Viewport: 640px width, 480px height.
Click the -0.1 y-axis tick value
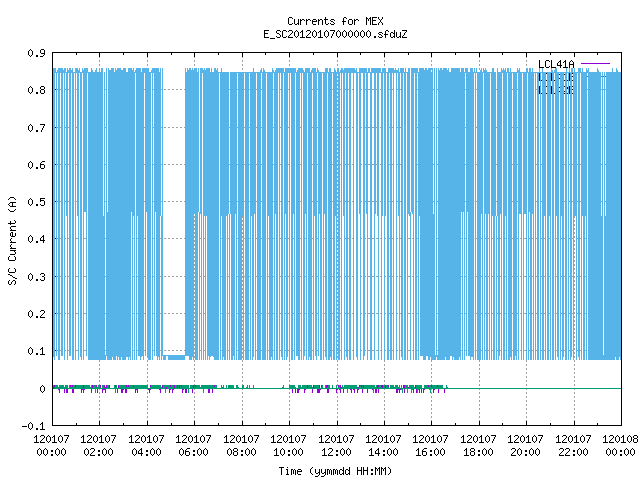33,426
